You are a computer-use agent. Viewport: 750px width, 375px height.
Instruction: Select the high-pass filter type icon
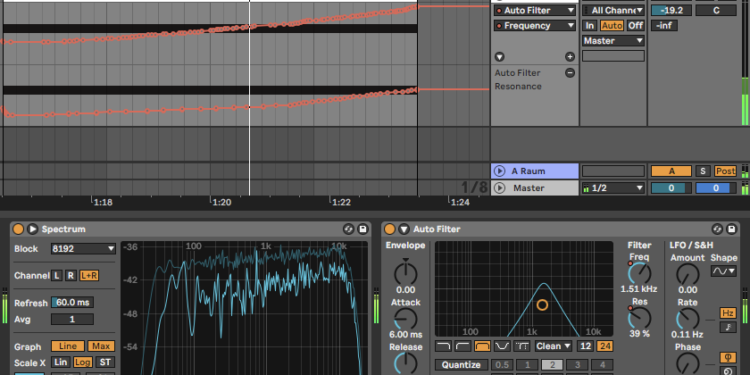click(x=463, y=346)
